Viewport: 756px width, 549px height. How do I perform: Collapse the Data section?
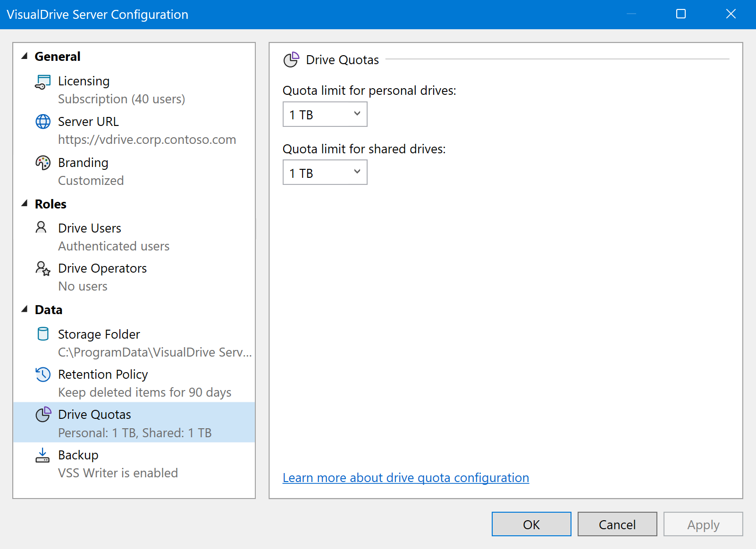pyautogui.click(x=25, y=309)
